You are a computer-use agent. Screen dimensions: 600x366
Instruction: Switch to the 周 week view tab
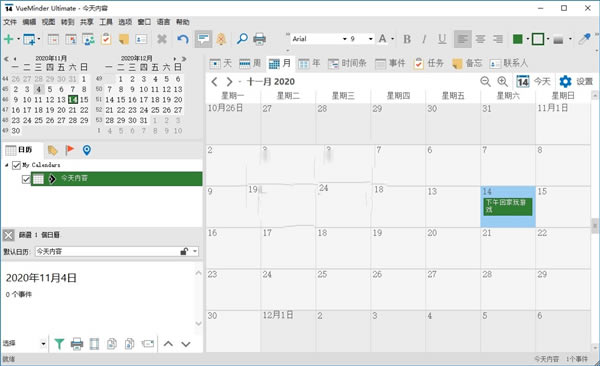click(250, 63)
